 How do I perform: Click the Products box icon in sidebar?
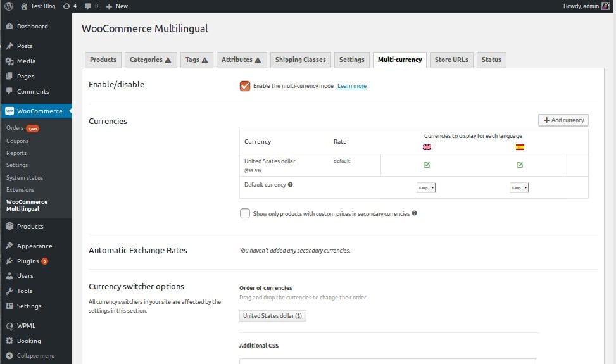[x=9, y=226]
